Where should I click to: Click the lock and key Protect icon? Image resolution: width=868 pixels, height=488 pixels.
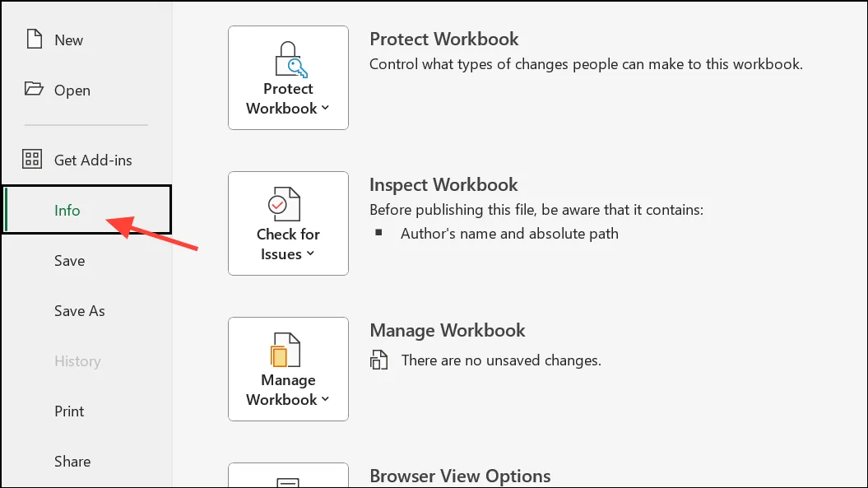pyautogui.click(x=290, y=59)
